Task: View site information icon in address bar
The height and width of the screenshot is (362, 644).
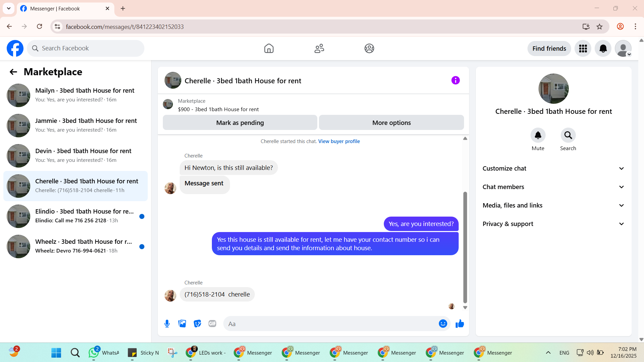Action: point(57,27)
